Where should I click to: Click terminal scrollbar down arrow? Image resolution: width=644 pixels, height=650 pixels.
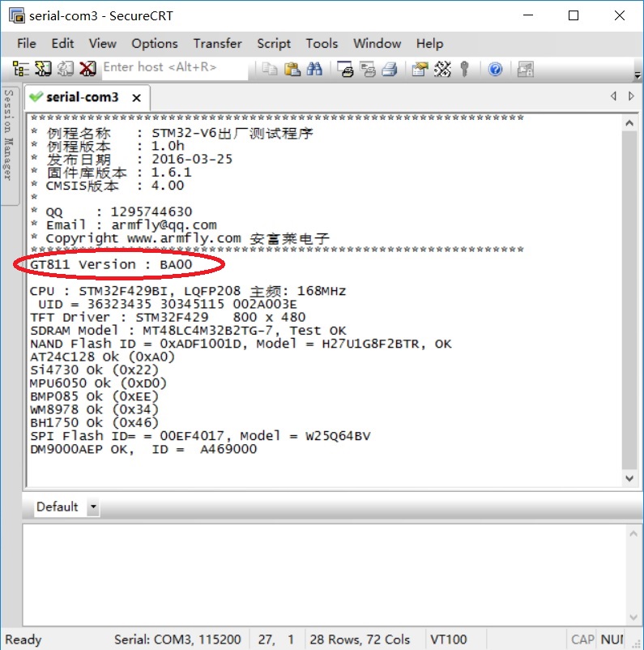(x=629, y=478)
